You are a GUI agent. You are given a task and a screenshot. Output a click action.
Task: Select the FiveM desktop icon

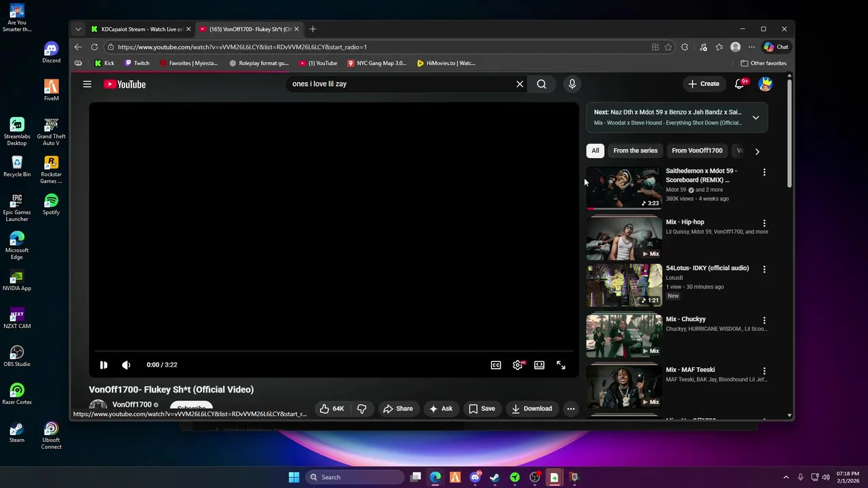coord(51,90)
